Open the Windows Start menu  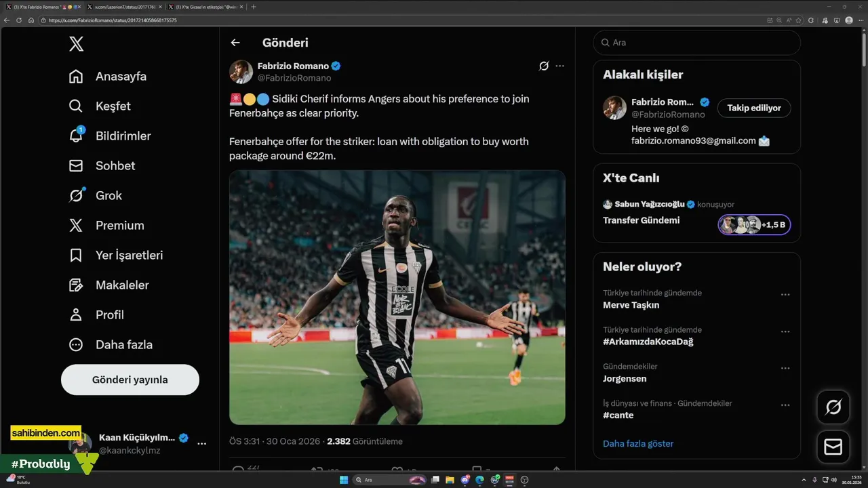click(x=344, y=480)
